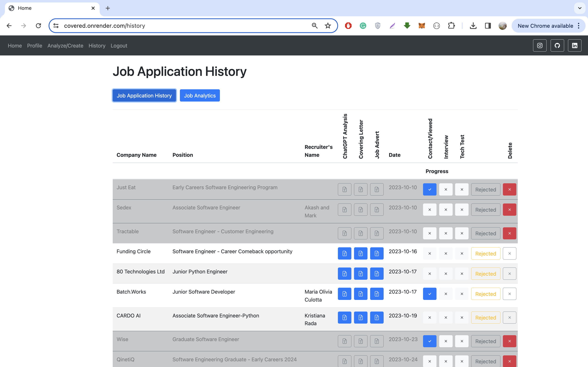
Task: Open the LinkedIn icon link
Action: 574,46
